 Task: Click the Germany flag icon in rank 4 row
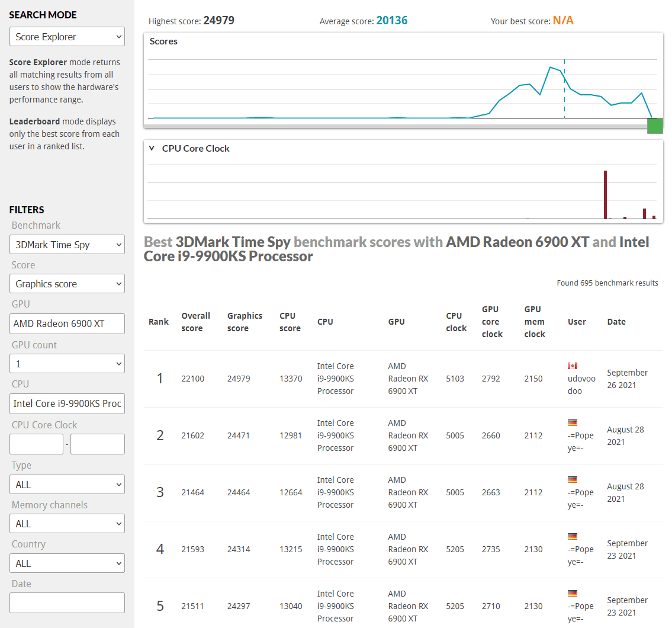coord(573,537)
